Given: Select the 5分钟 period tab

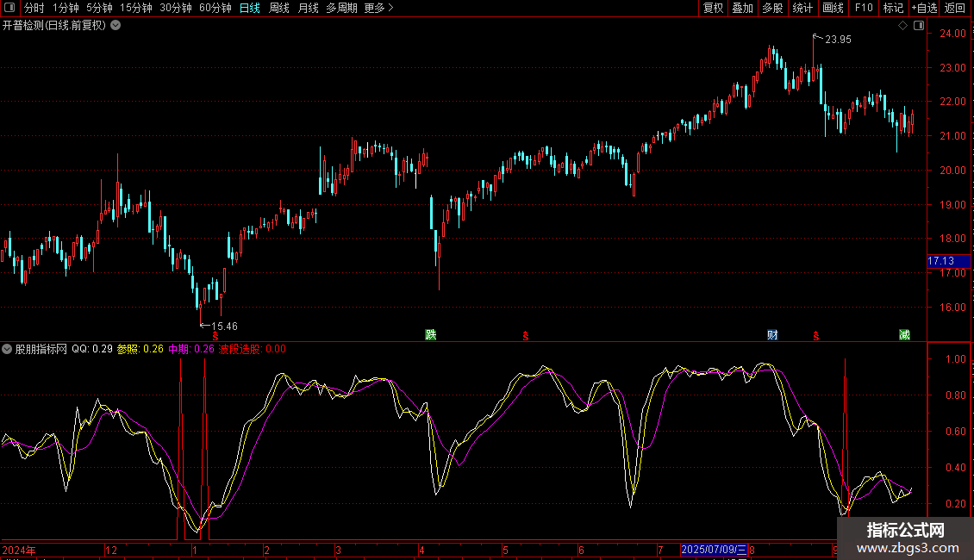Looking at the screenshot, I should [99, 8].
